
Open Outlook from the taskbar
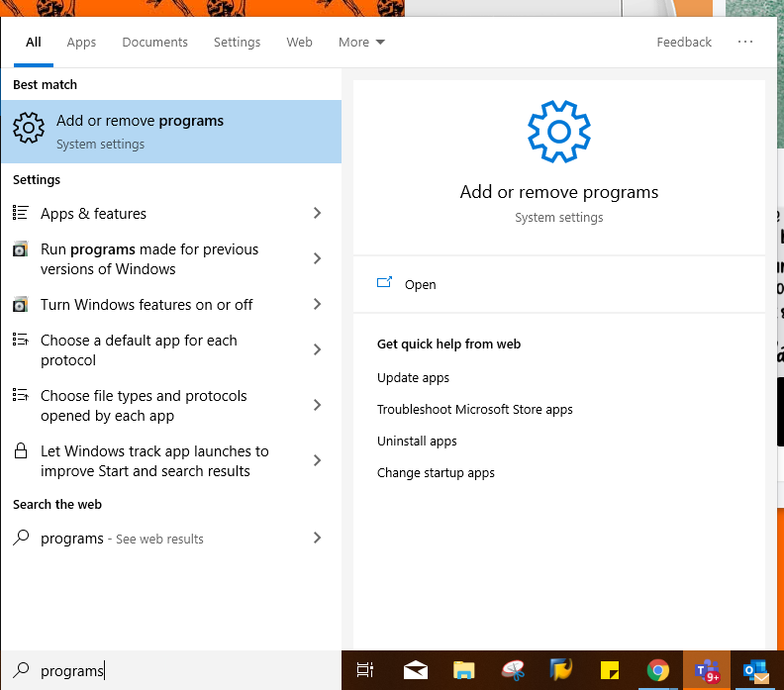[x=756, y=670]
